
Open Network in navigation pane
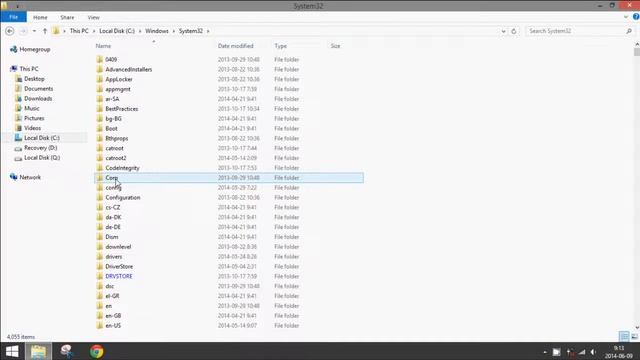point(30,177)
